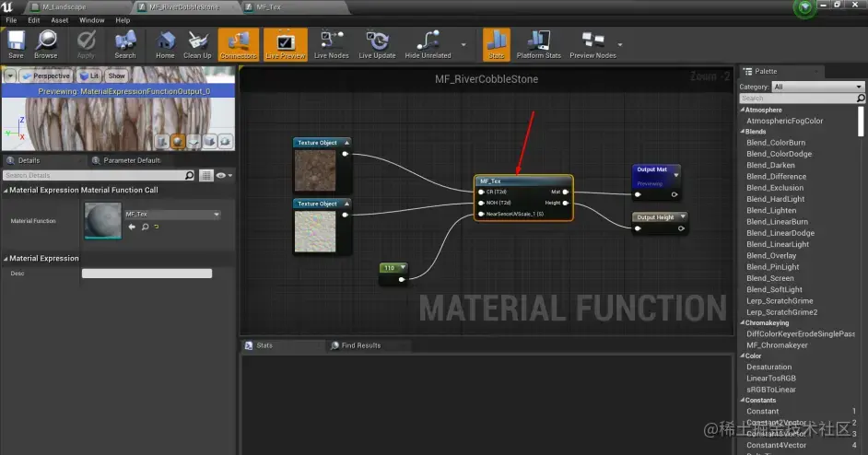Open the Window menu
The image size is (868, 455).
click(92, 20)
